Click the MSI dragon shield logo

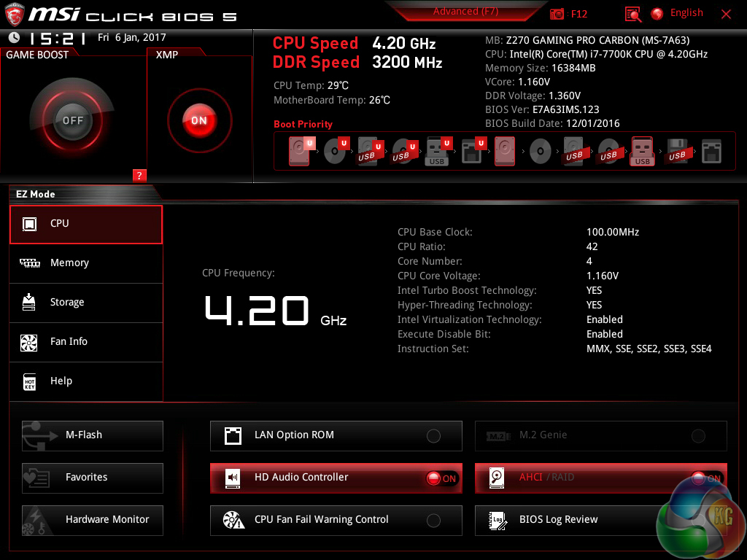pyautogui.click(x=15, y=15)
